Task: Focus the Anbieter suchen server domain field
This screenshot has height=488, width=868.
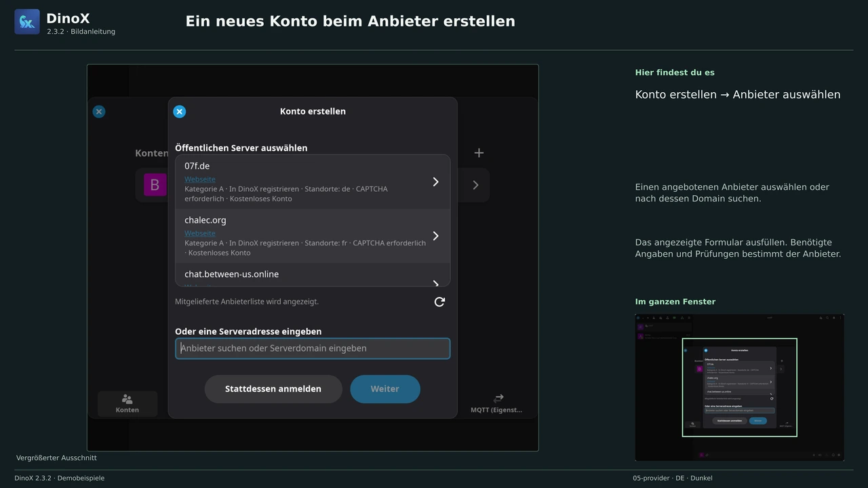Action: 313,348
